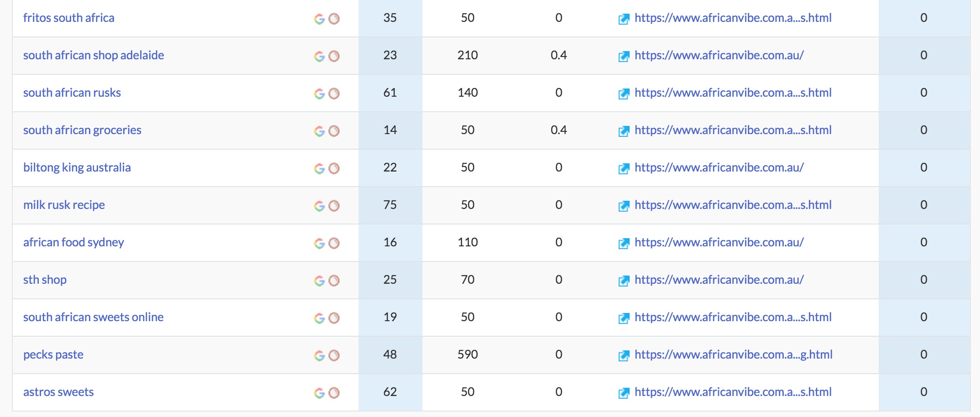980x417 pixels.
Task: Select position 61 in south african rusks row
Action: (x=390, y=93)
